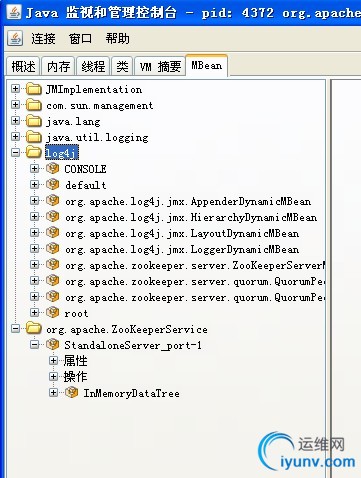
Task: Click the com.sun.management folder icon
Action: tap(33, 105)
